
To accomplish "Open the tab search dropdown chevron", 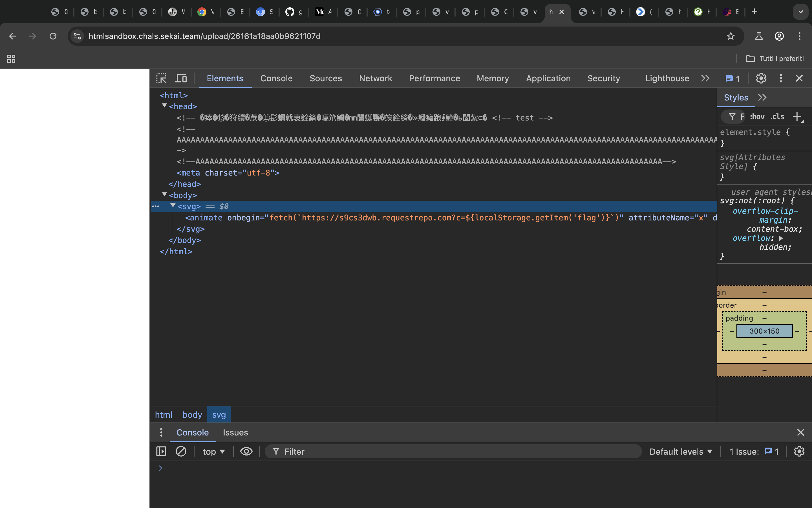I will [x=801, y=12].
